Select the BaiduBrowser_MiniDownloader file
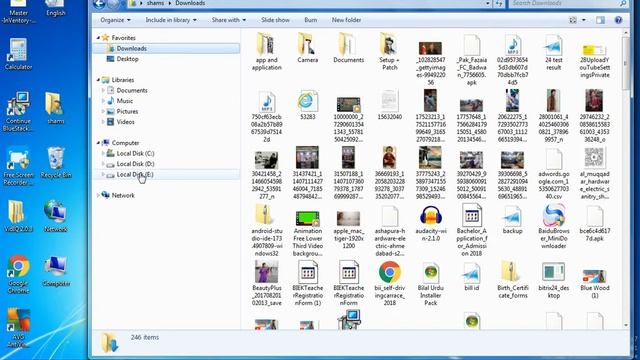Image resolution: width=640 pixels, height=360 pixels. (553, 227)
